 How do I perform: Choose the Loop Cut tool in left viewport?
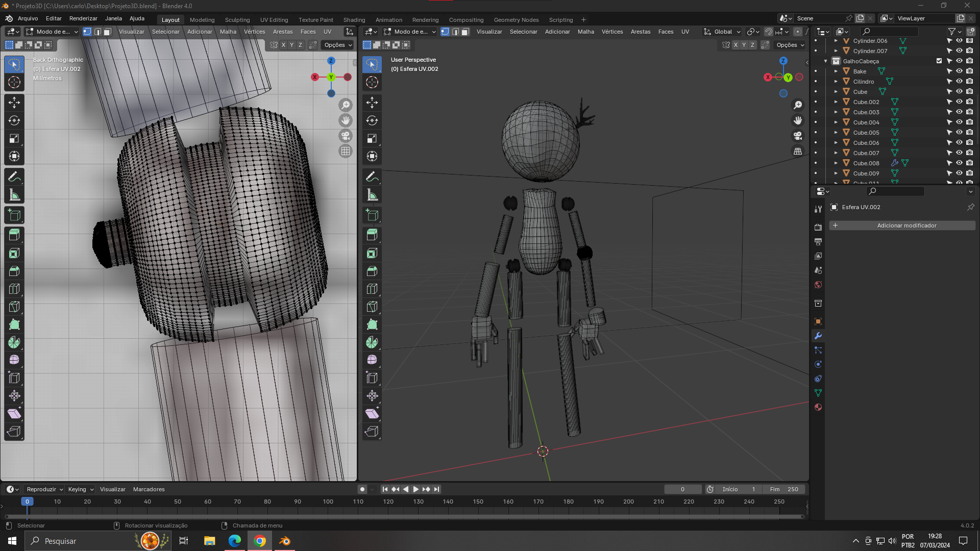[14, 289]
